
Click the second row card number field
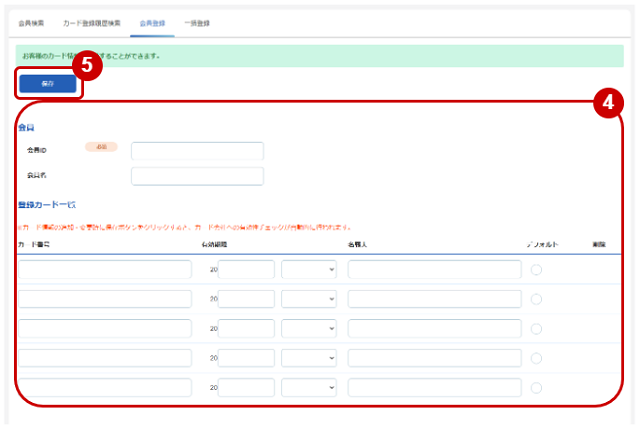pos(105,299)
